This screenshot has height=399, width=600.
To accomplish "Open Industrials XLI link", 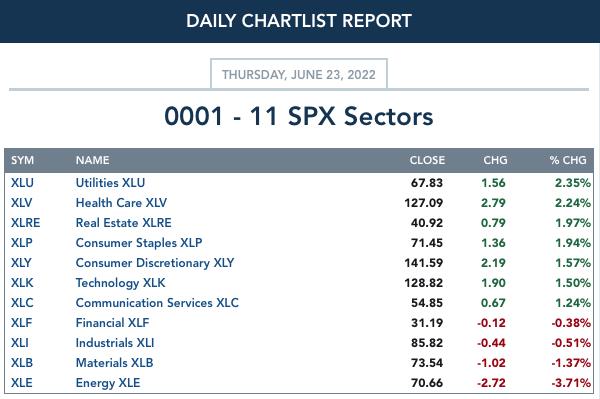I will click(x=115, y=343).
